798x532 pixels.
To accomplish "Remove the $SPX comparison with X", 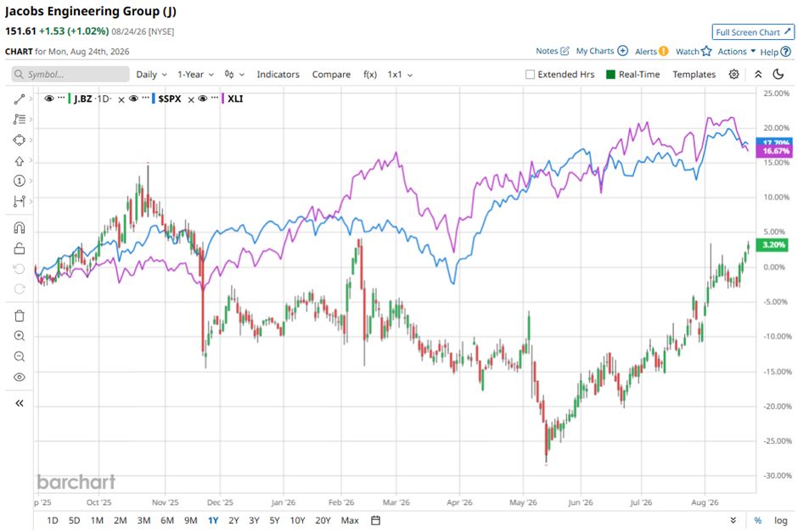I will [x=191, y=99].
